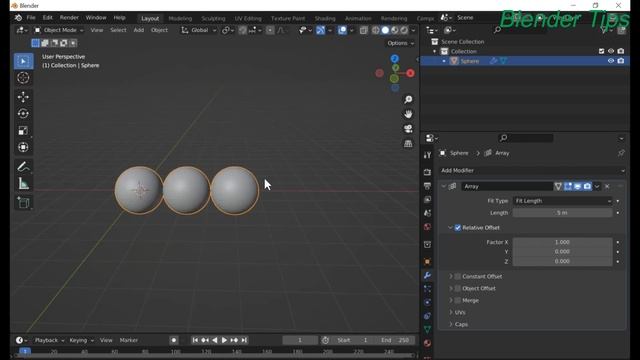The image size is (640, 360).
Task: Open the File menu
Action: coord(31,18)
